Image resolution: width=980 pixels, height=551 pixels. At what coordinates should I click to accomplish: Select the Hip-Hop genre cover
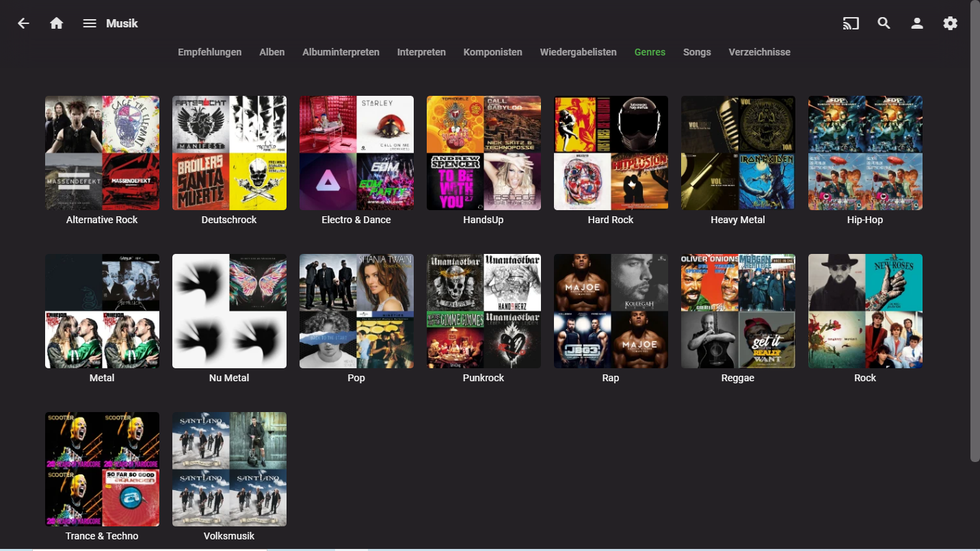click(865, 153)
